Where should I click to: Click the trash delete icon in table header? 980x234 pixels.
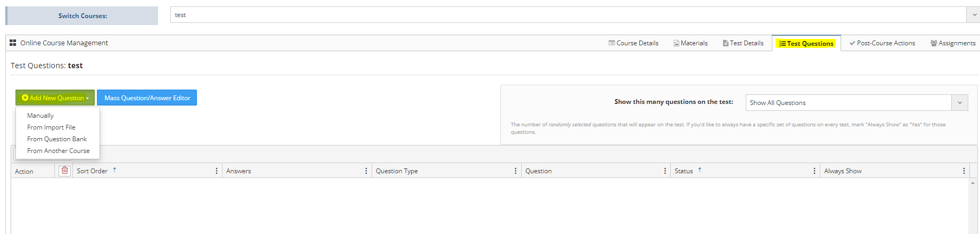[64, 171]
